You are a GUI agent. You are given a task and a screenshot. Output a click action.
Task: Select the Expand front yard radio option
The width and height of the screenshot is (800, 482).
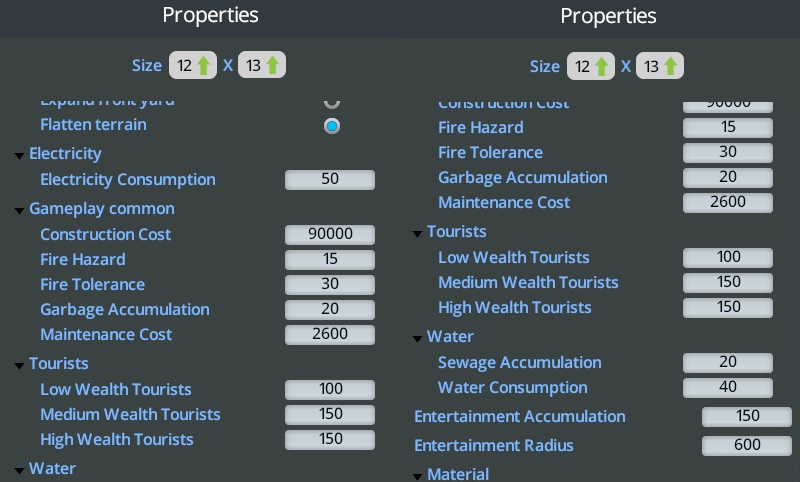tap(332, 101)
